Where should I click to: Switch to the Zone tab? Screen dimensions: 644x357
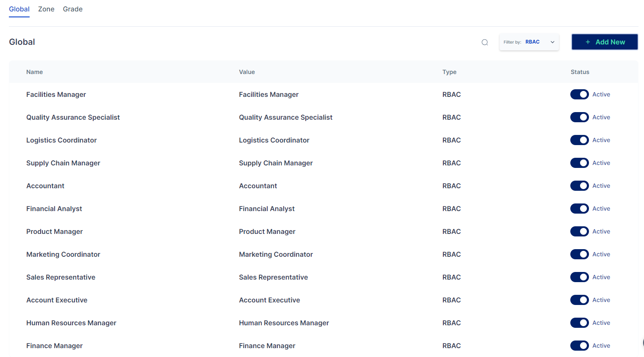pyautogui.click(x=46, y=9)
